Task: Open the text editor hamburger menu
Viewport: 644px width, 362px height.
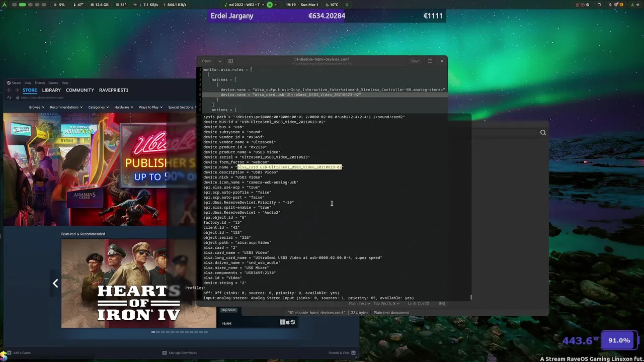Action: (x=430, y=61)
